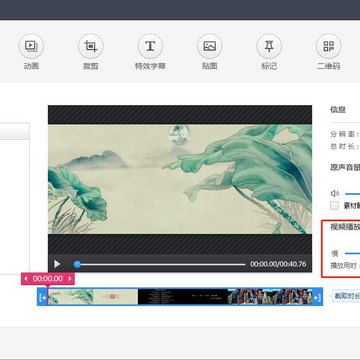
Task: Click the 00:00.00/00:40.76 time readout
Action: tap(278, 264)
